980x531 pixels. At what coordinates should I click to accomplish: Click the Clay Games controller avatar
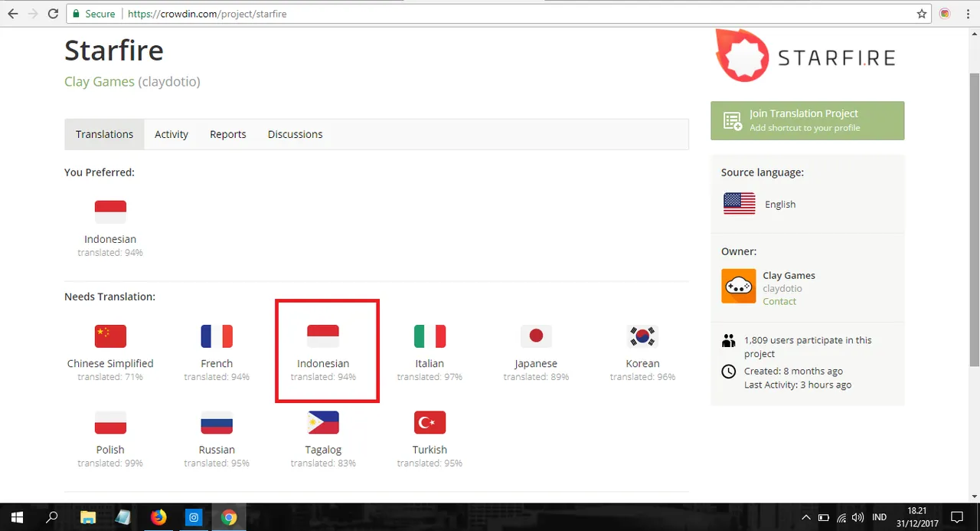[739, 287]
